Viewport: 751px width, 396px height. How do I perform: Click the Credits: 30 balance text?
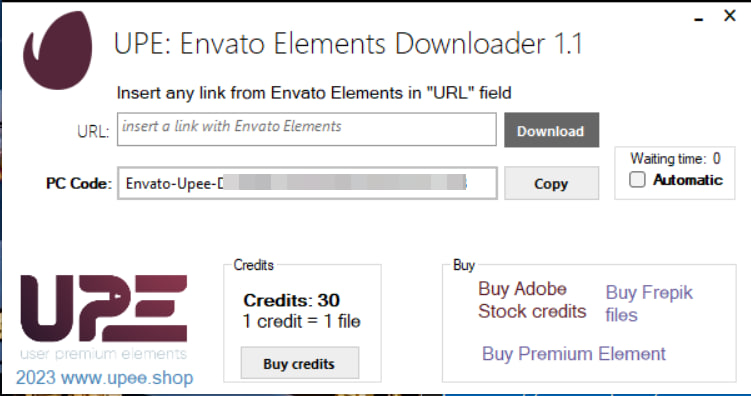(291, 300)
